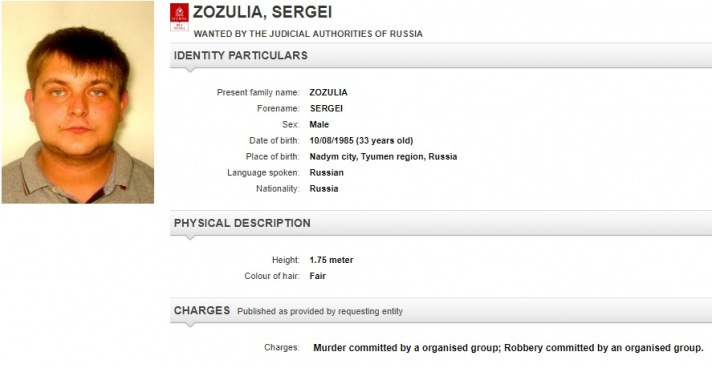
Task: Open the wanted person's photo
Action: pos(78,102)
